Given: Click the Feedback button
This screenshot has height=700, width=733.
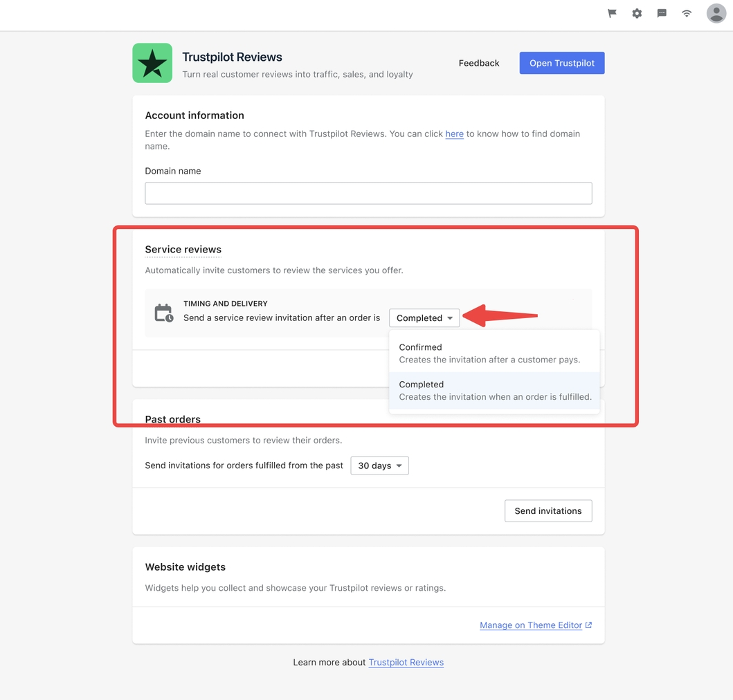Looking at the screenshot, I should tap(479, 63).
